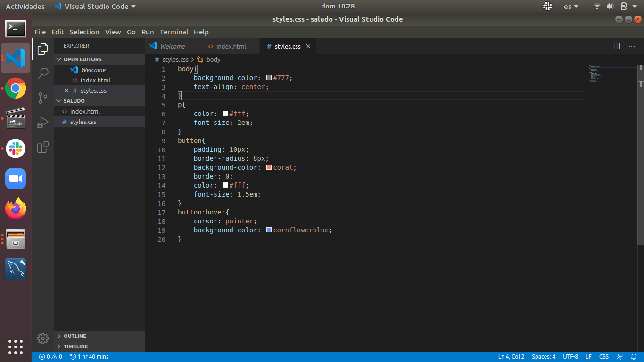
Task: Switch to the index.html tab
Action: 231,46
